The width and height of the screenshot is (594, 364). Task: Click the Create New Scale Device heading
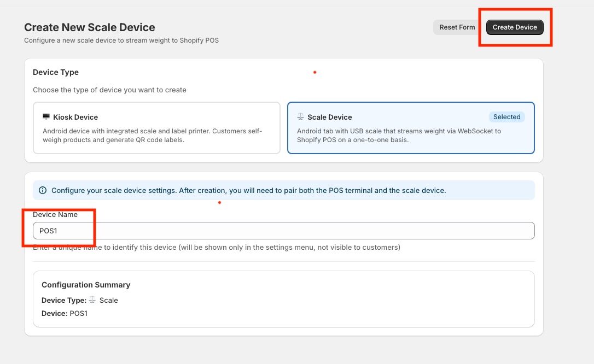point(89,27)
